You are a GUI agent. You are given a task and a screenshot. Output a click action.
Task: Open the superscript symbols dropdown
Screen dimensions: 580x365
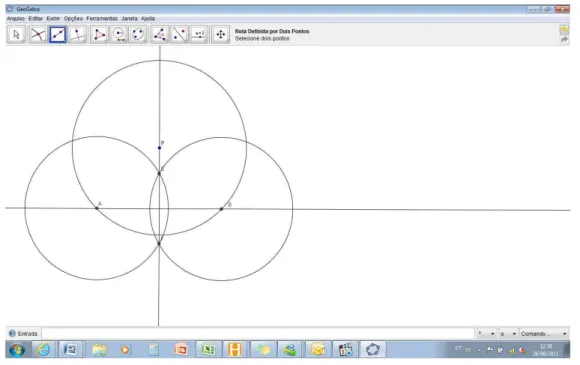486,334
